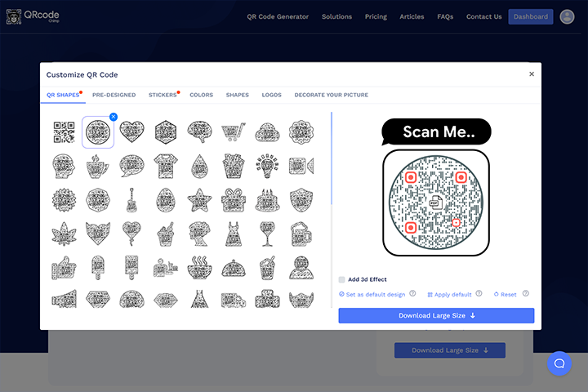The image size is (588, 392).
Task: Choose the brain QR shape
Action: (x=199, y=131)
